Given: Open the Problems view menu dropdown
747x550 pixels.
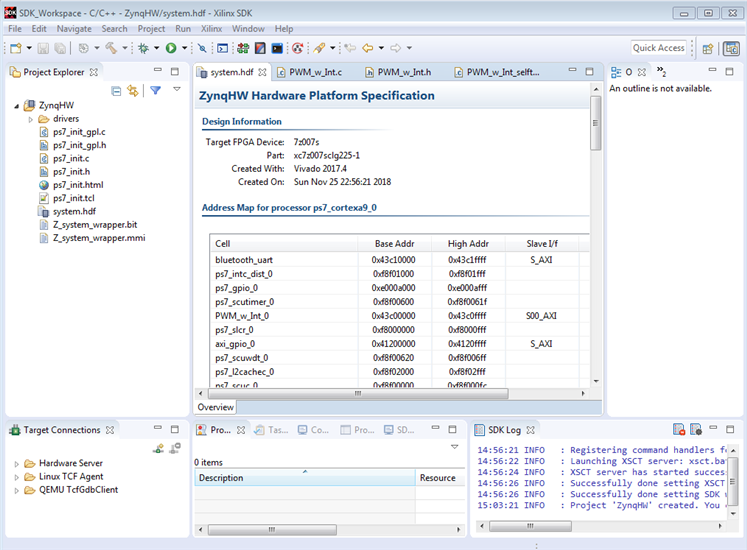Looking at the screenshot, I should pos(454,447).
